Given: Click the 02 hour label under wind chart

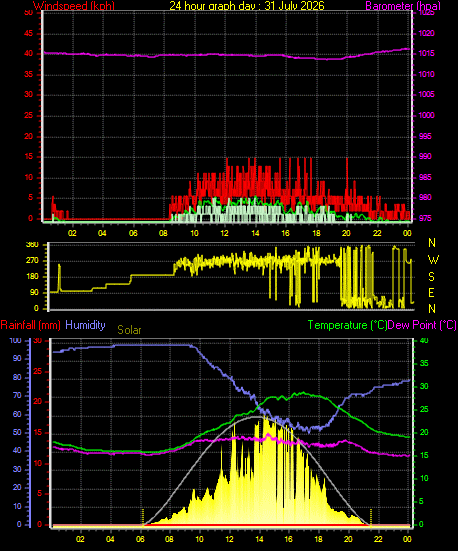Looking at the screenshot, I should [x=72, y=233].
